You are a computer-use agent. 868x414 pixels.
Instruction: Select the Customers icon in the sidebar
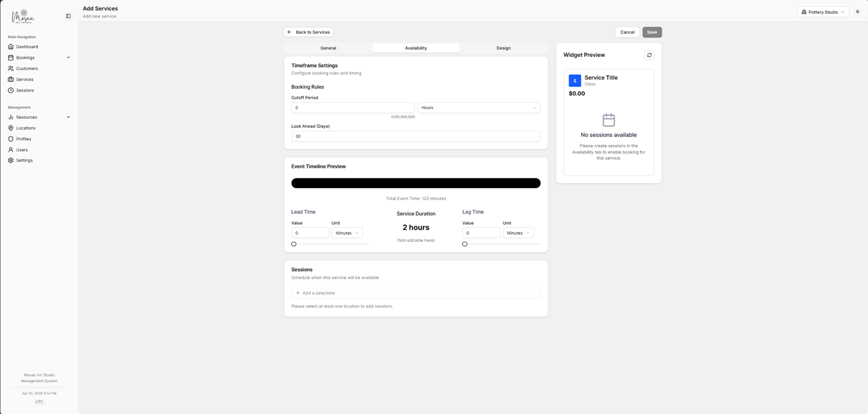coord(11,68)
